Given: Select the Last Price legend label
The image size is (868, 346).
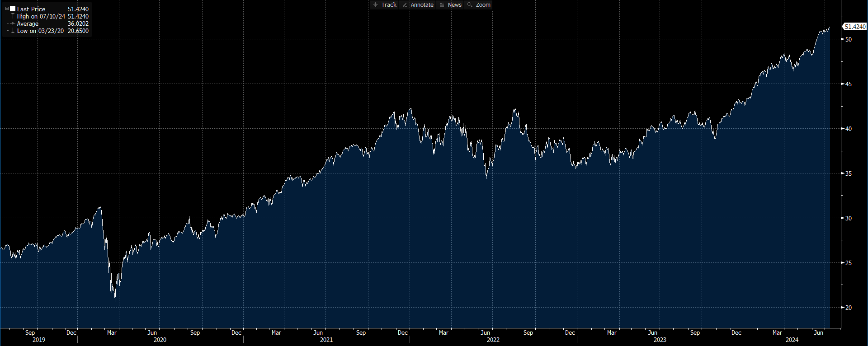Looking at the screenshot, I should tap(31, 9).
